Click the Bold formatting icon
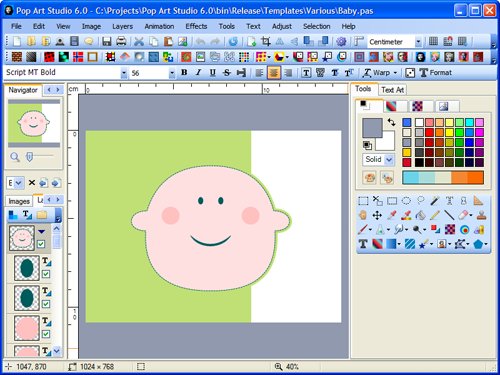Viewport: 500px width, 375px height. click(x=184, y=72)
